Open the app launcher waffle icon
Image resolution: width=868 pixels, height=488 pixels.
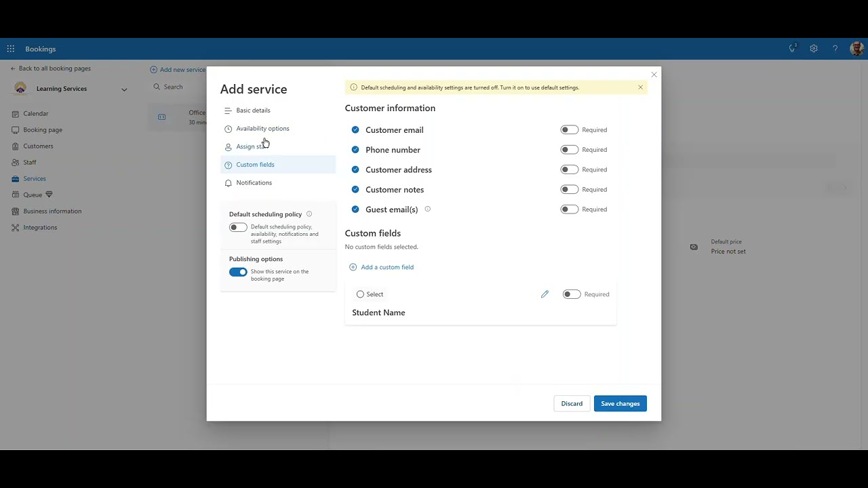point(11,49)
